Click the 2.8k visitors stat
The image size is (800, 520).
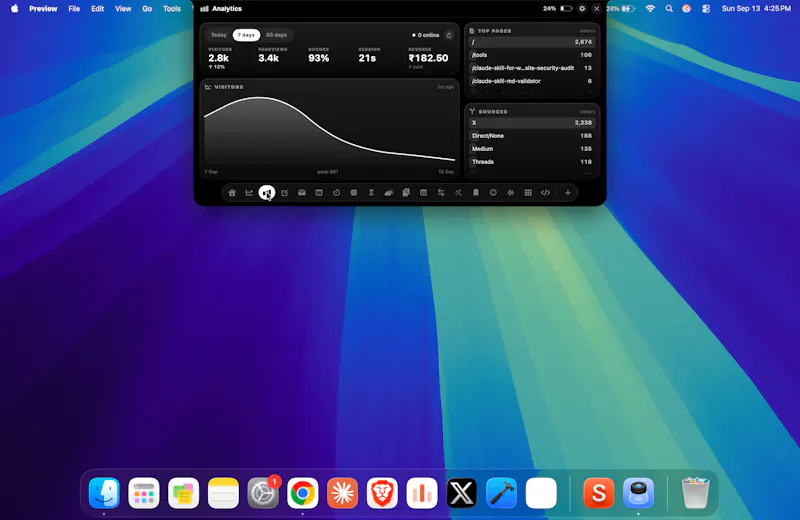coord(218,58)
